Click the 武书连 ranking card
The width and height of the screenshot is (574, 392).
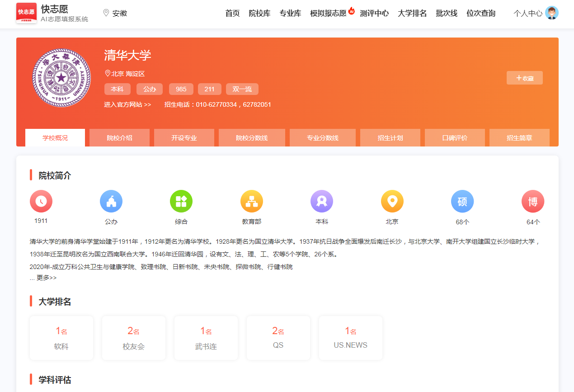click(206, 338)
